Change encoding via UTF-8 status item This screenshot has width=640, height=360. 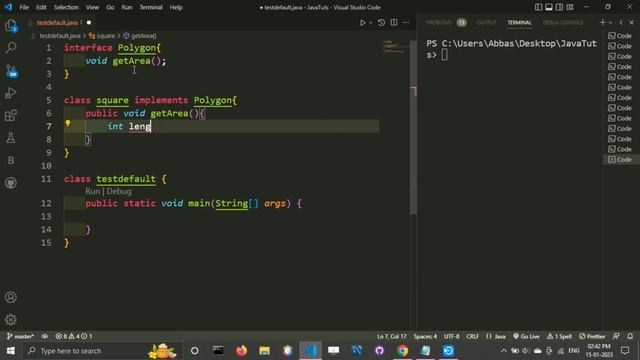click(451, 336)
